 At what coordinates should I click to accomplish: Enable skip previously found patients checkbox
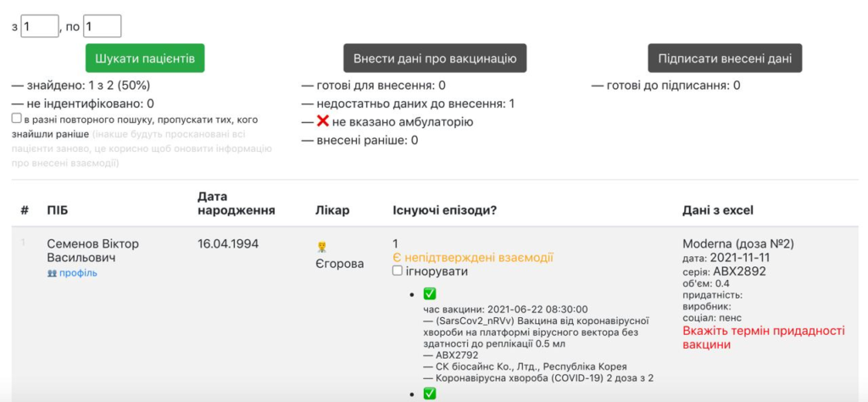[17, 119]
